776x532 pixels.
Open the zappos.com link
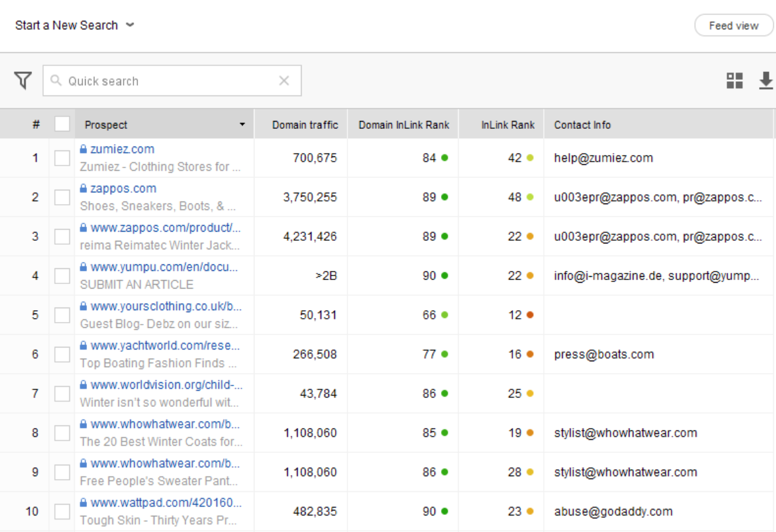click(x=123, y=188)
